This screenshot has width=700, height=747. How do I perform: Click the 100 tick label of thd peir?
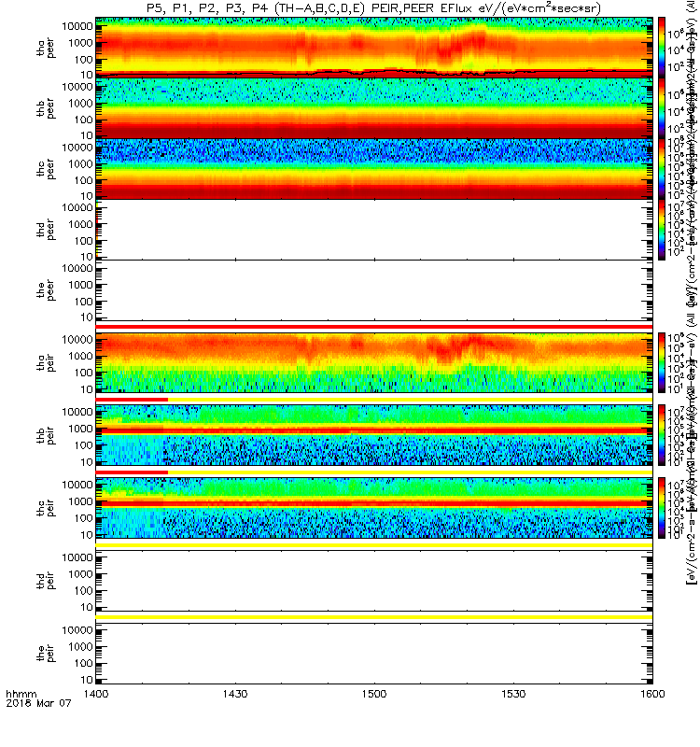click(x=83, y=591)
